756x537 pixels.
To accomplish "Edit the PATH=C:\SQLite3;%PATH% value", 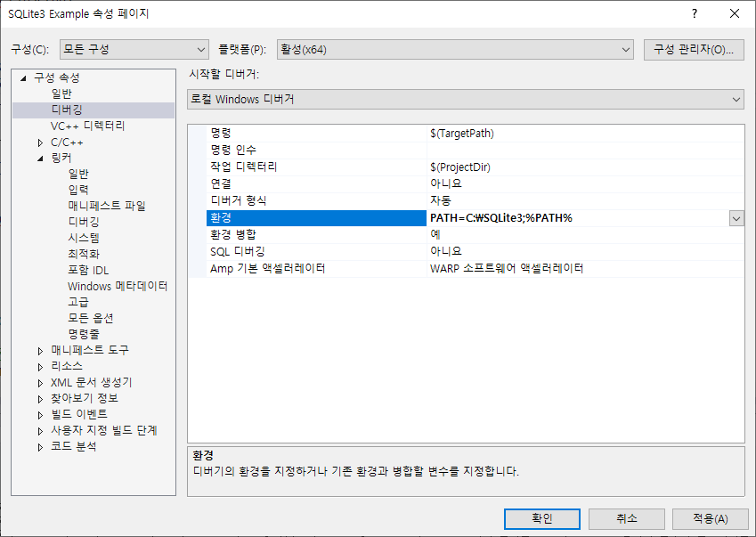I will 578,218.
